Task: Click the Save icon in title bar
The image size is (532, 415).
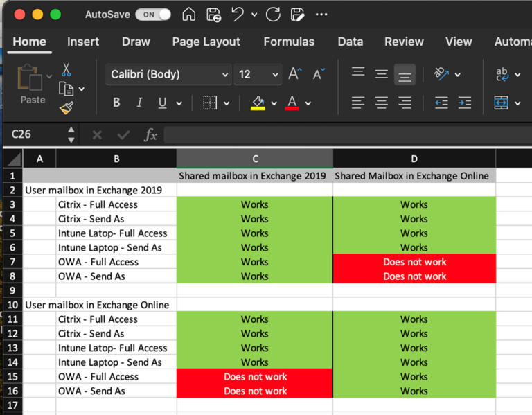Action: (x=214, y=15)
